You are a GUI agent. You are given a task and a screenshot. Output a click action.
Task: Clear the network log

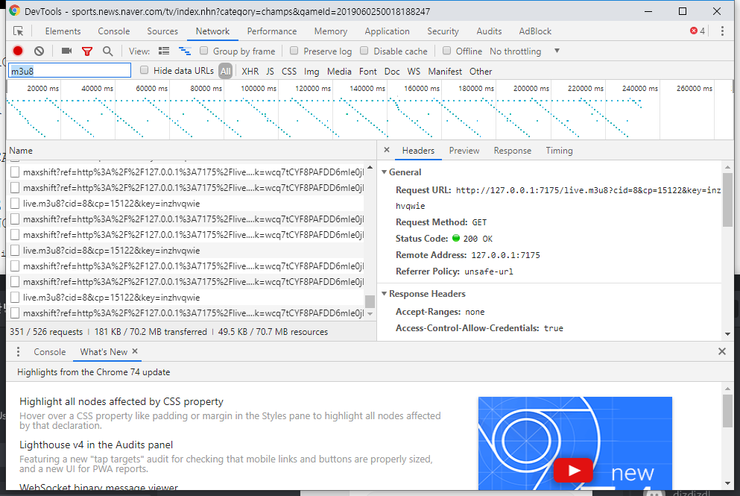pyautogui.click(x=39, y=51)
